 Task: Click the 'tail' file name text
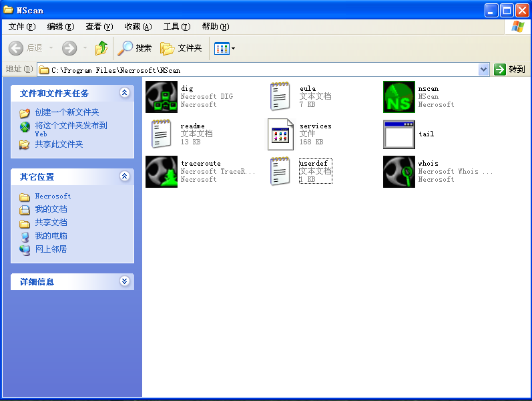point(426,134)
